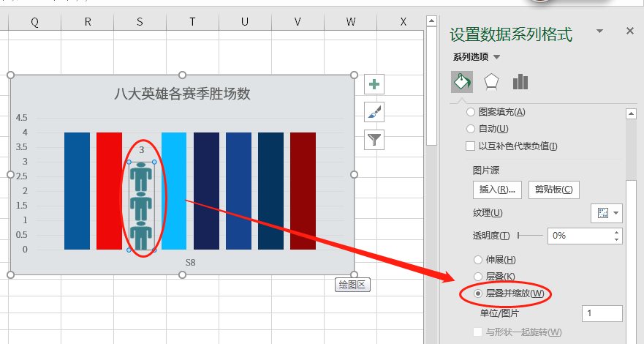The height and width of the screenshot is (344, 644).
Task: Click the 图片源 section label
Action: pos(486,171)
